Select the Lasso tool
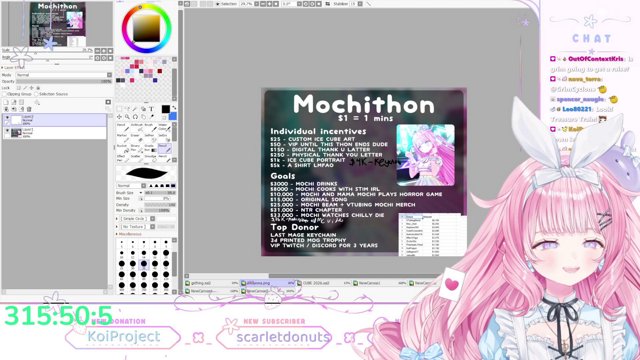The width and height of the screenshot is (640, 360). [x=128, y=109]
